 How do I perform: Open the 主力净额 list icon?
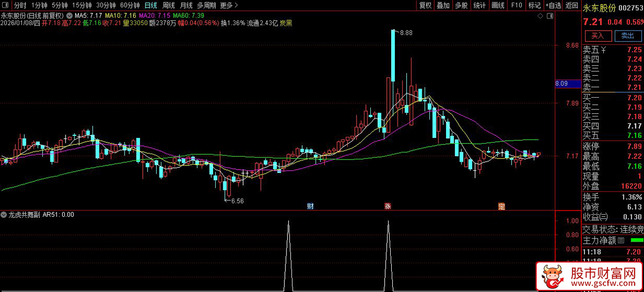tap(621, 240)
